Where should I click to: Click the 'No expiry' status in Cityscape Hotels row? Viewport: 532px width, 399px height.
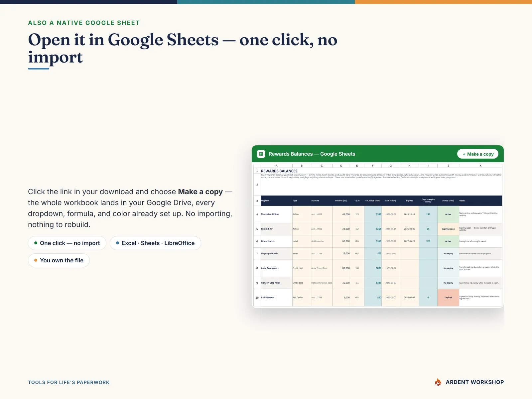448,254
